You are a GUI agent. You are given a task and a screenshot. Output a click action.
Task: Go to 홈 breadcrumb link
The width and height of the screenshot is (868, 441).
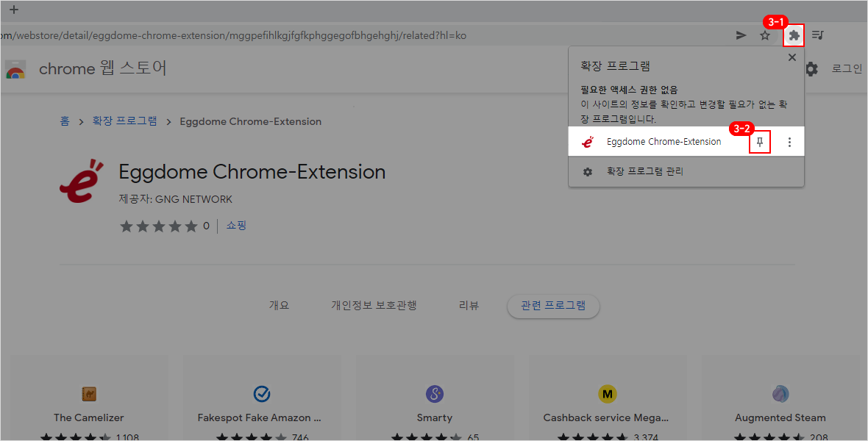coord(65,121)
